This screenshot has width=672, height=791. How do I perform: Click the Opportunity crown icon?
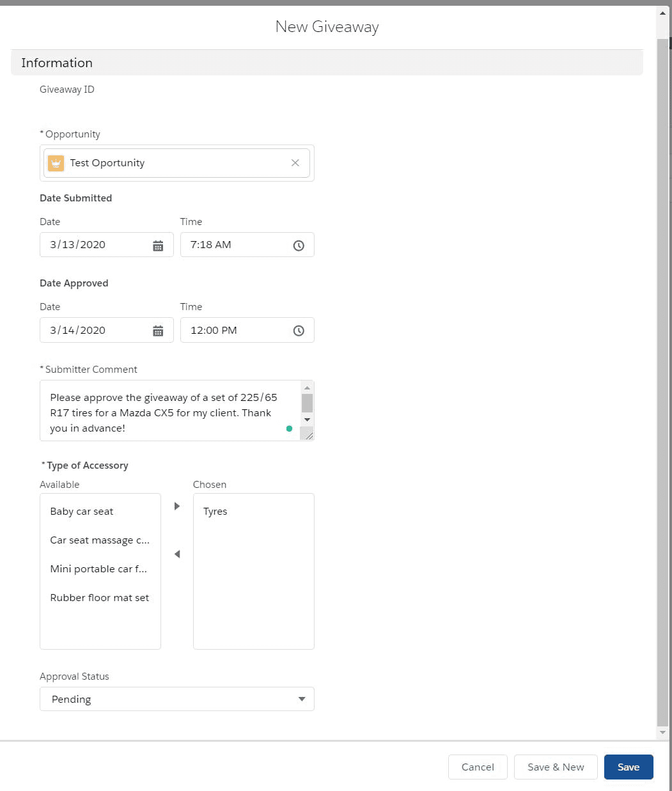pos(56,163)
